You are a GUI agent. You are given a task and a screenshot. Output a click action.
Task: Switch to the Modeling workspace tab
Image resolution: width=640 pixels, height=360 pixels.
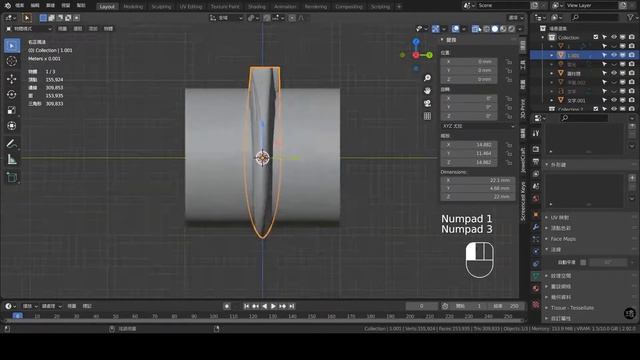133,7
